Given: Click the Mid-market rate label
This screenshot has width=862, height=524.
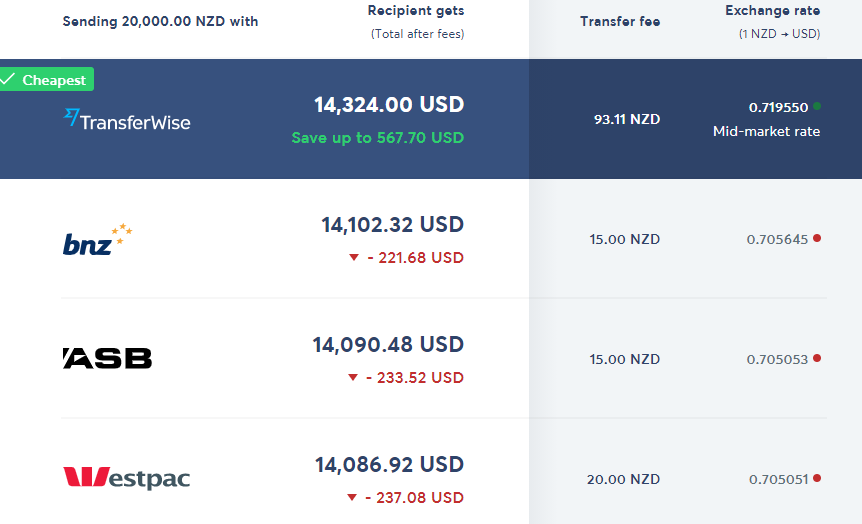Looking at the screenshot, I should tap(766, 131).
